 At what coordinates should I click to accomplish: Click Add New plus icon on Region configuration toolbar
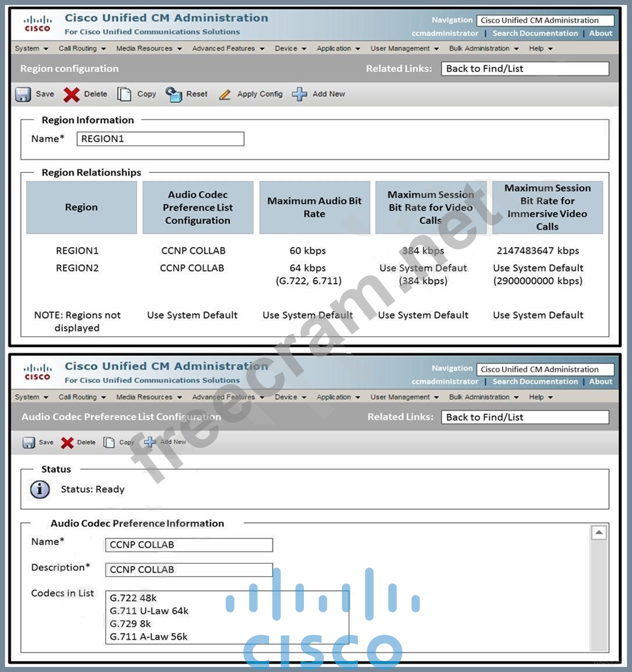299,94
